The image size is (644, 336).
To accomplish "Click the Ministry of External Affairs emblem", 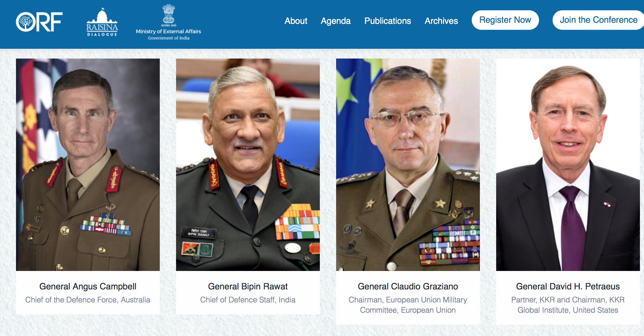I will [x=168, y=14].
